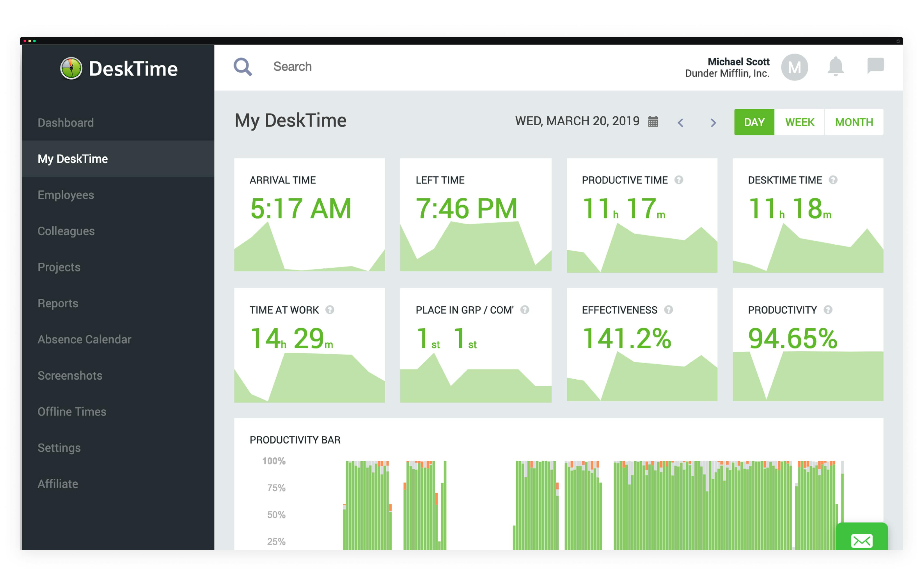Switch to the MONTH view
Screen dimensions: 923x588
854,122
